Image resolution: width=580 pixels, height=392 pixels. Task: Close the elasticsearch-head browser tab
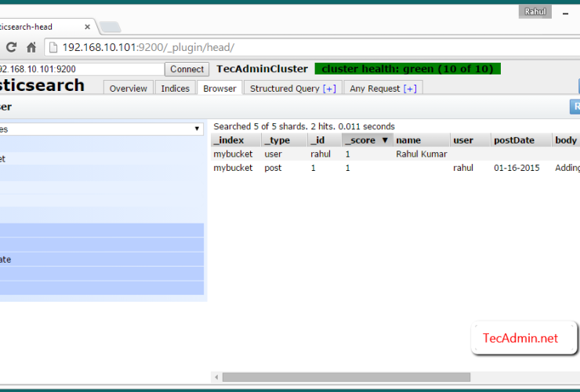click(88, 27)
